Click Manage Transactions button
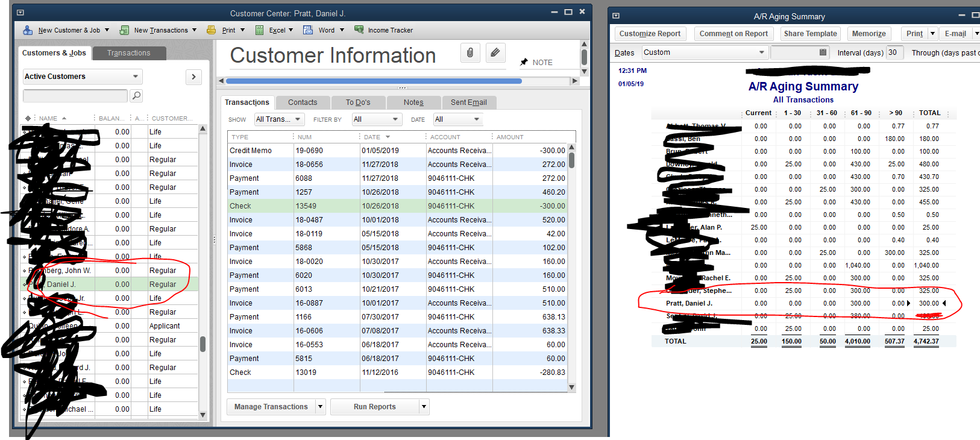The height and width of the screenshot is (440, 980). [271, 407]
